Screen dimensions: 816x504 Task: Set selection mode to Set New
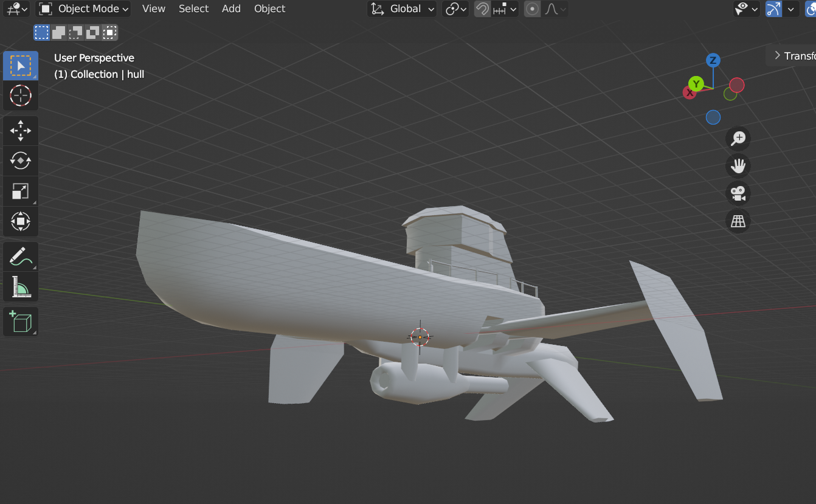pos(41,32)
